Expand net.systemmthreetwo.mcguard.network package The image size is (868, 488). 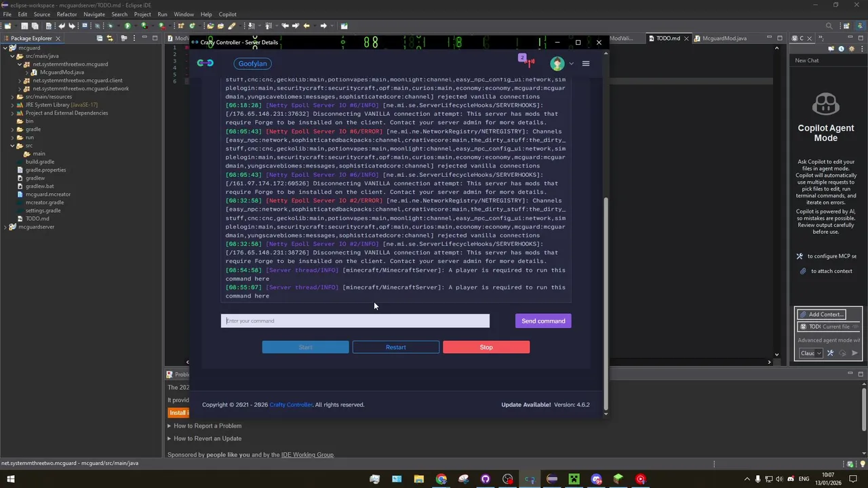pos(20,89)
